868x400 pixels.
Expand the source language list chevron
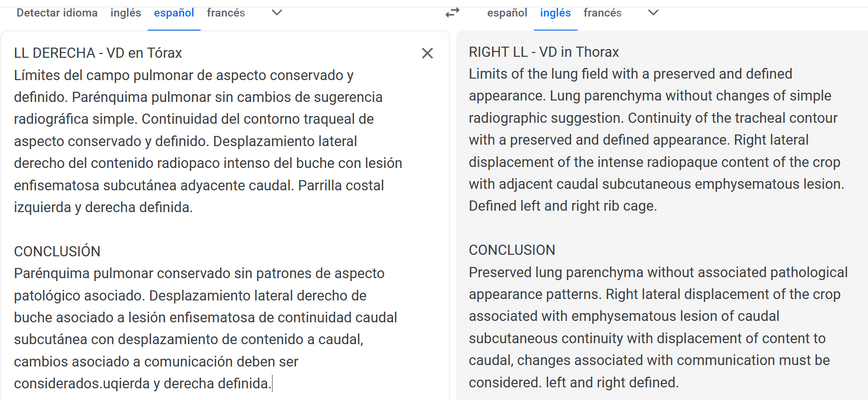277,13
